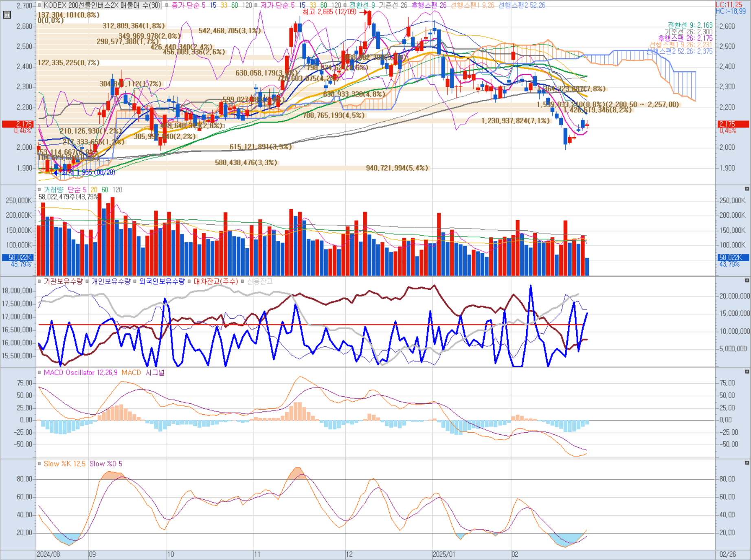Close the investor holdings (기관보유수량) panel X icon
This screenshot has height=560, width=751.
(x=747, y=280)
